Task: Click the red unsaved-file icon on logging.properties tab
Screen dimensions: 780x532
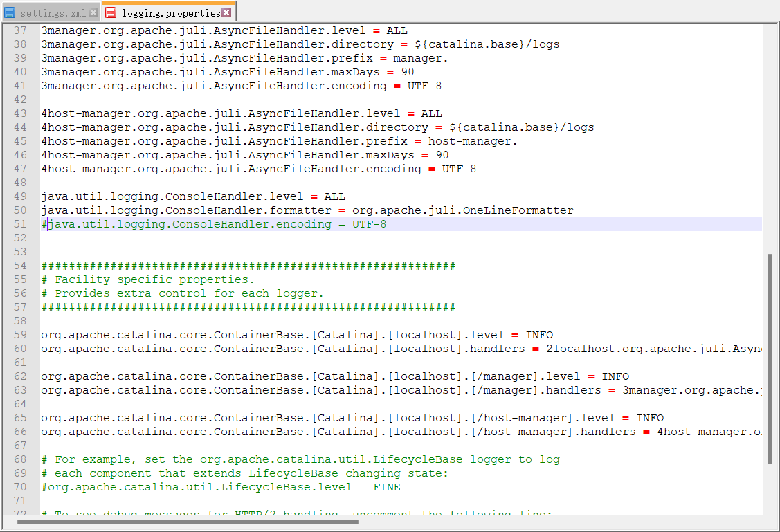Action: 110,12
